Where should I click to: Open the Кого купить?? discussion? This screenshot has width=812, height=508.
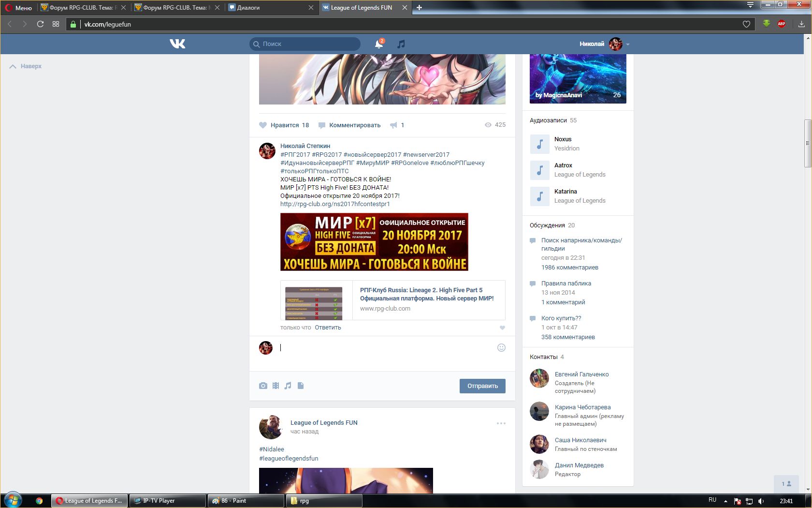[x=561, y=318]
